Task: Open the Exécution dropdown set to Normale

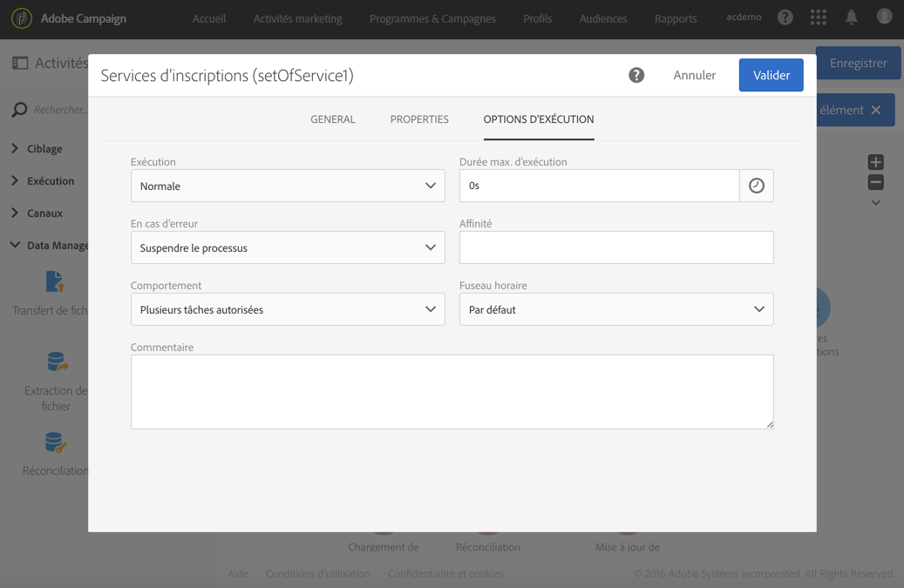Action: tap(288, 186)
